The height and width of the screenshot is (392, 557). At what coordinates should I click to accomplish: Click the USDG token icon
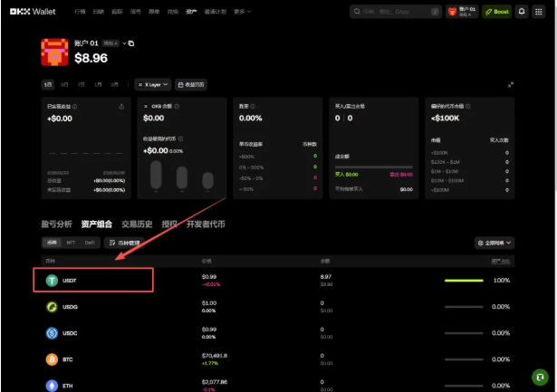pyautogui.click(x=52, y=307)
